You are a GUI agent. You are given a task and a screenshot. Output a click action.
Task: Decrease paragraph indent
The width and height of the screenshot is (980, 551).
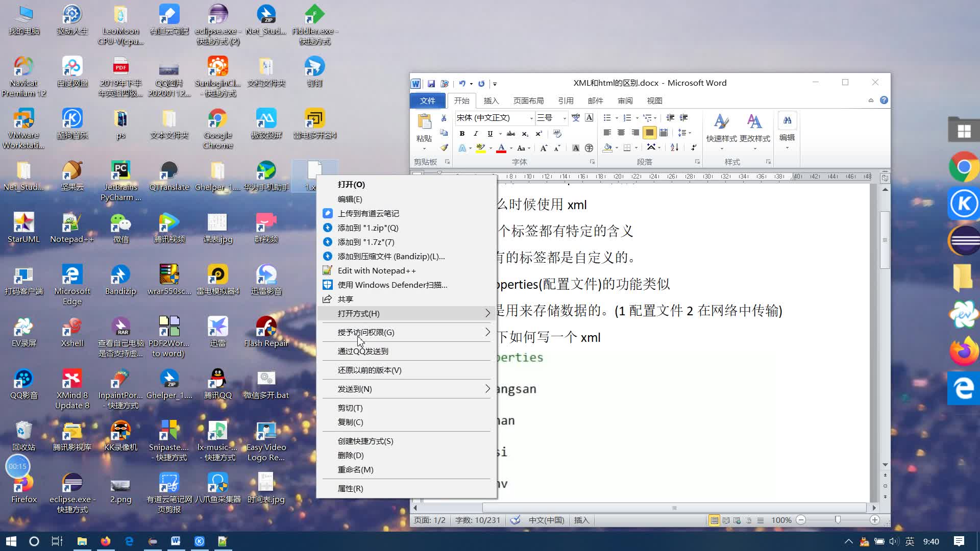[670, 118]
